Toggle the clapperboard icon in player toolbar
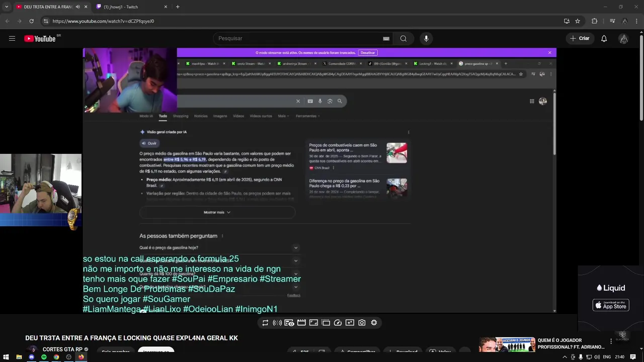Image resolution: width=644 pixels, height=362 pixels. (x=301, y=323)
